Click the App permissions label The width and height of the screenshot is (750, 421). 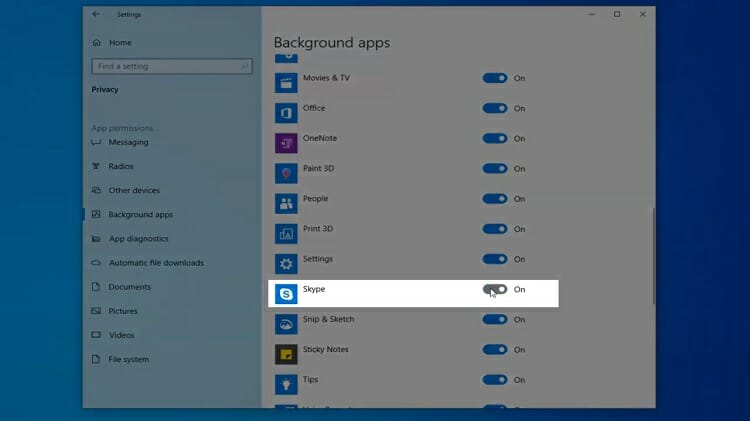pyautogui.click(x=122, y=128)
